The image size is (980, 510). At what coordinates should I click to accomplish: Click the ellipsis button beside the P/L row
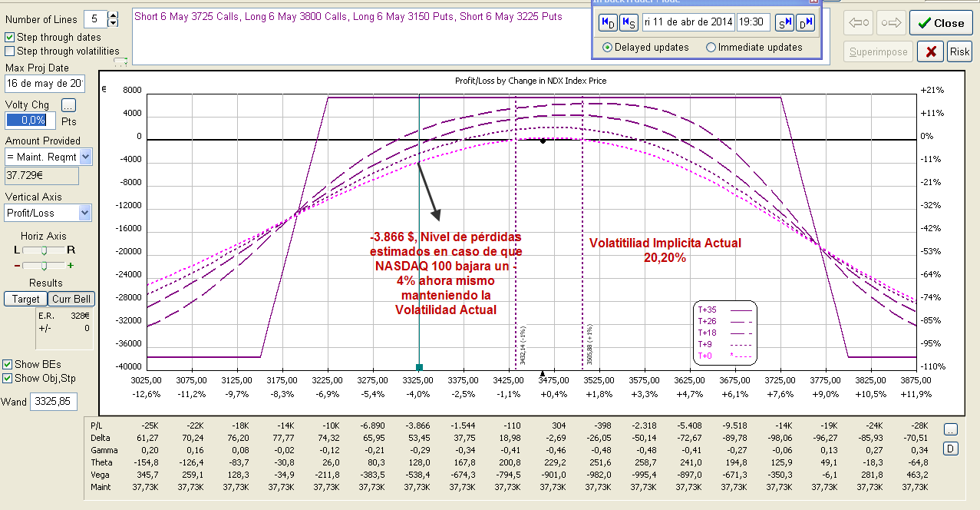point(951,429)
